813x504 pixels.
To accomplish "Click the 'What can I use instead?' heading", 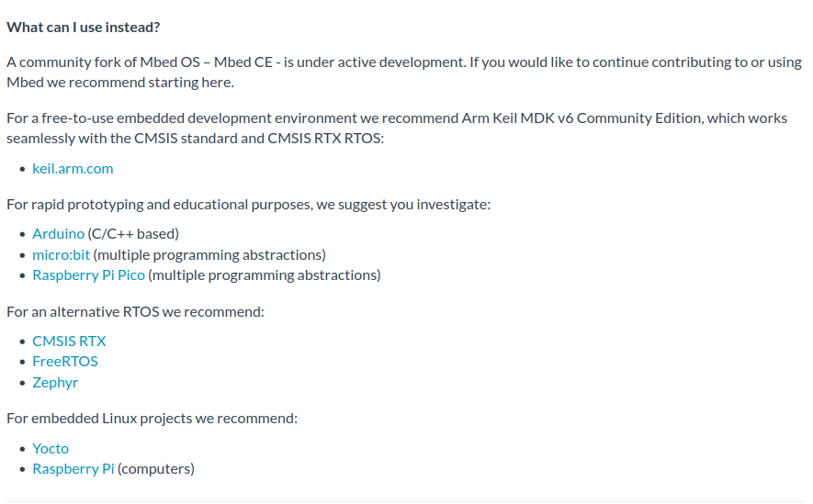I will (83, 28).
